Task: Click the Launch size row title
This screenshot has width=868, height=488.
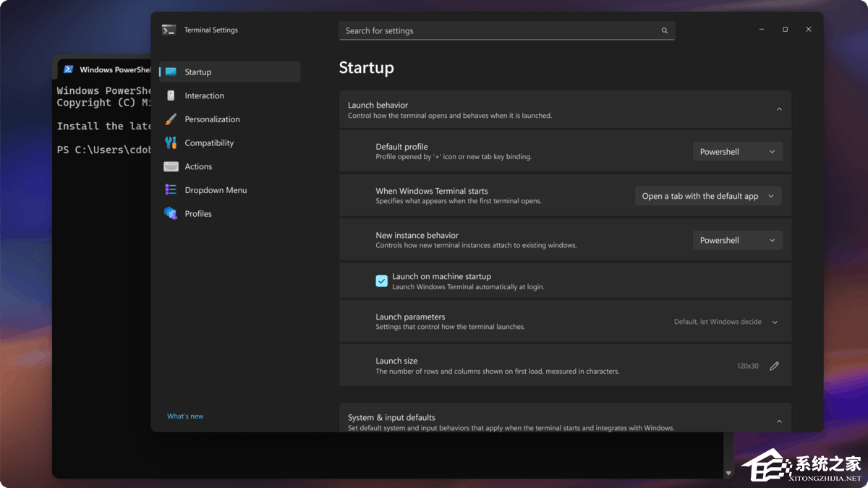Action: (x=396, y=361)
